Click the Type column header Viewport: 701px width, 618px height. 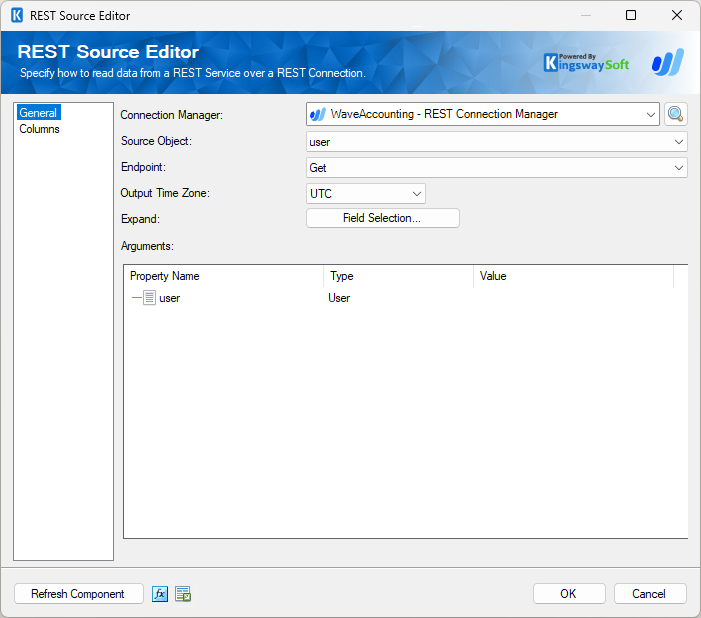398,276
